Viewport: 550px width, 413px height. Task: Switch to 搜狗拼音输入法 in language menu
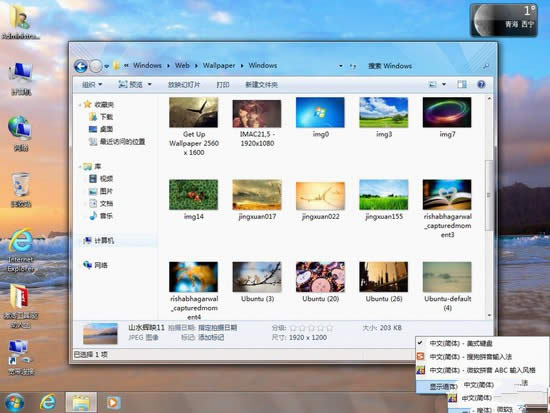482,357
